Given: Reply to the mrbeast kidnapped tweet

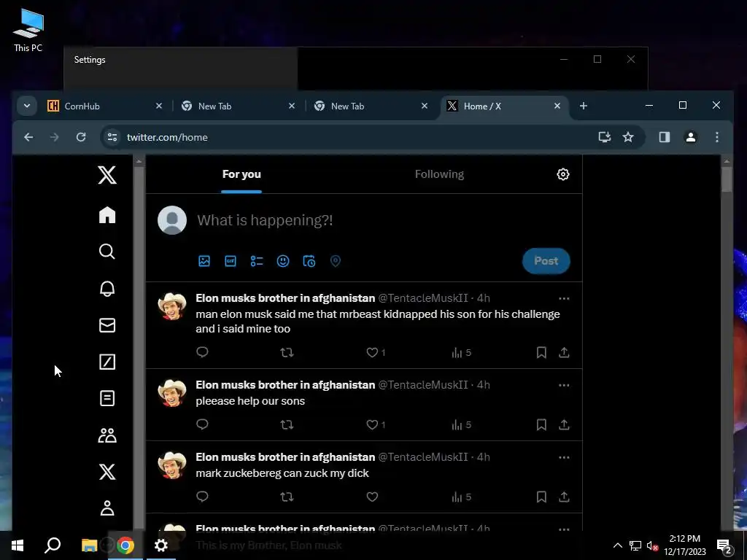Looking at the screenshot, I should coord(203,352).
